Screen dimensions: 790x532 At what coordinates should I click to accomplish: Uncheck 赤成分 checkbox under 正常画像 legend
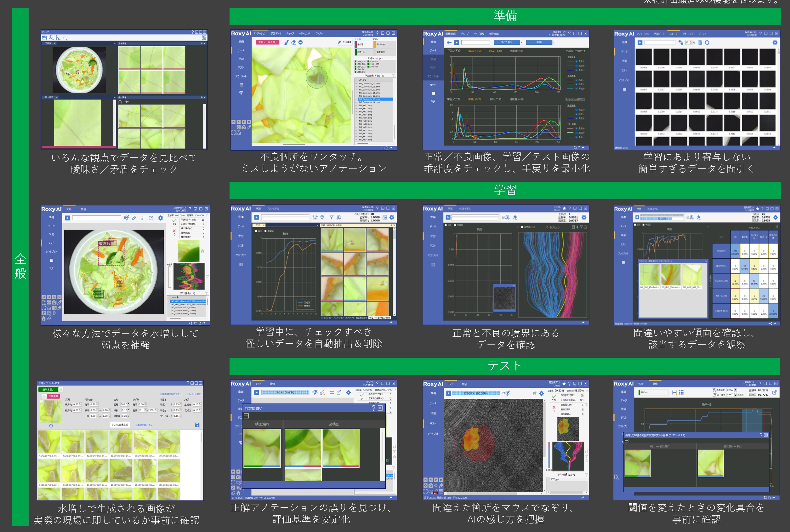[x=576, y=61]
